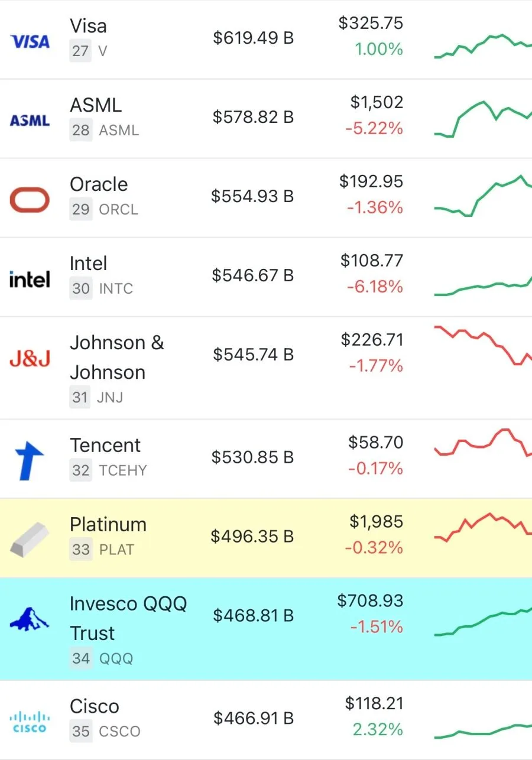
Task: Click the Intel logo icon
Action: tap(30, 279)
